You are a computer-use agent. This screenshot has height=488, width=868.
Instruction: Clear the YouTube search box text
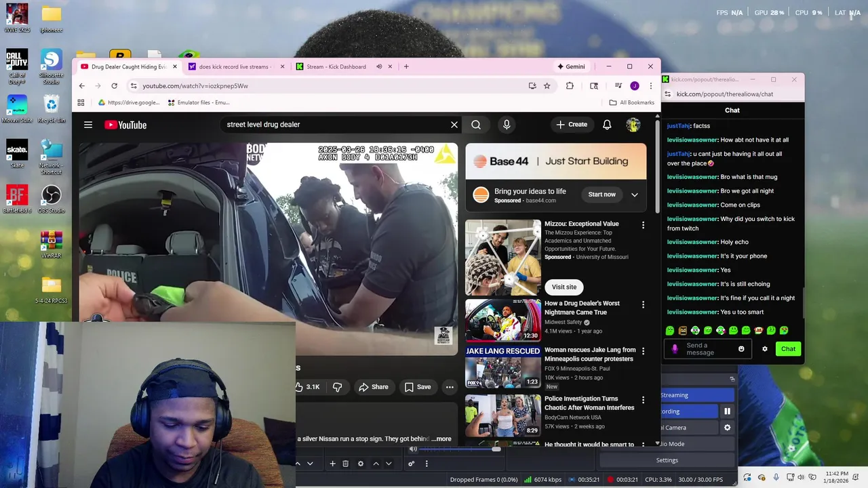coord(454,125)
